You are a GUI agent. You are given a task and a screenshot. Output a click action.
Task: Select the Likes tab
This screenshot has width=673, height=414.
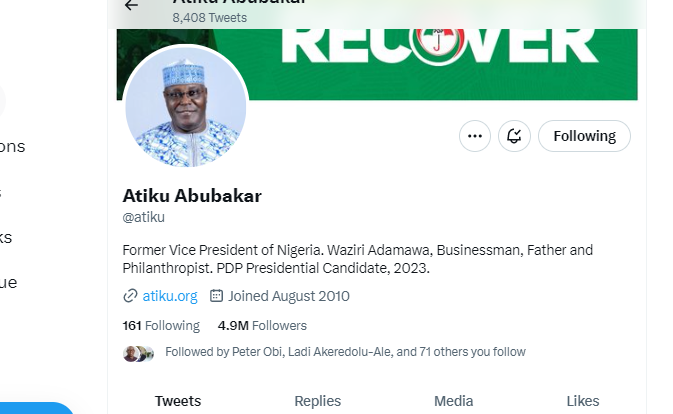(x=583, y=401)
